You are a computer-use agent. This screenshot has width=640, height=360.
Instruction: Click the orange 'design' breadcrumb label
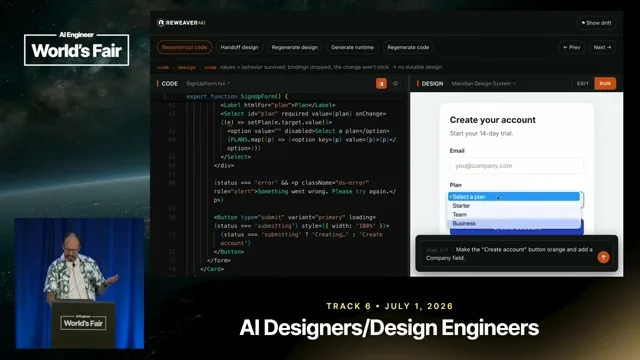pyautogui.click(x=187, y=67)
